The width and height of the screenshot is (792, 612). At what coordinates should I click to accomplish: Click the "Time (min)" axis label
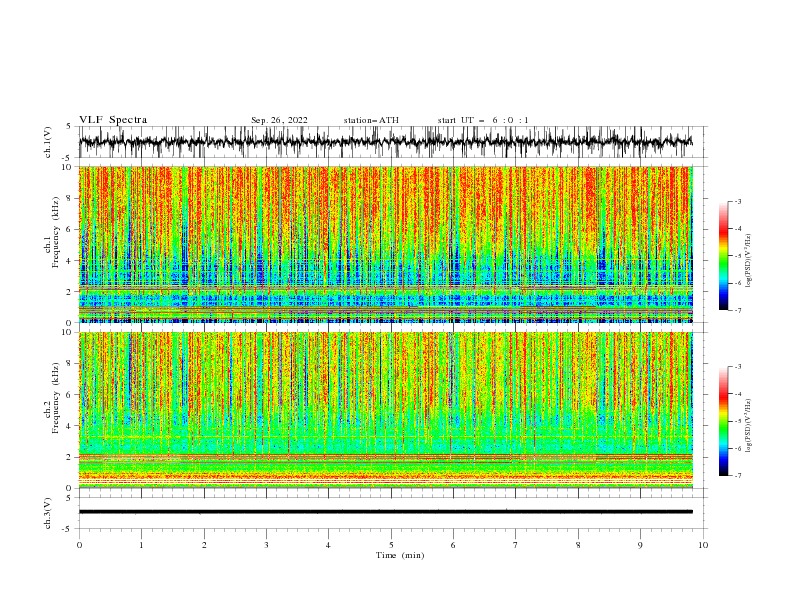pyautogui.click(x=400, y=555)
